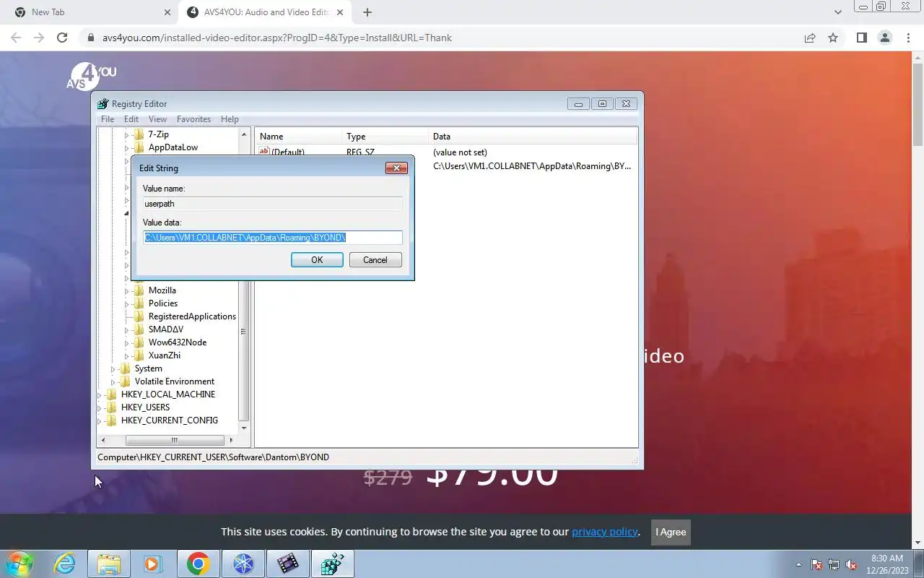
Task: Open Action Center flag tray icon
Action: tap(816, 564)
